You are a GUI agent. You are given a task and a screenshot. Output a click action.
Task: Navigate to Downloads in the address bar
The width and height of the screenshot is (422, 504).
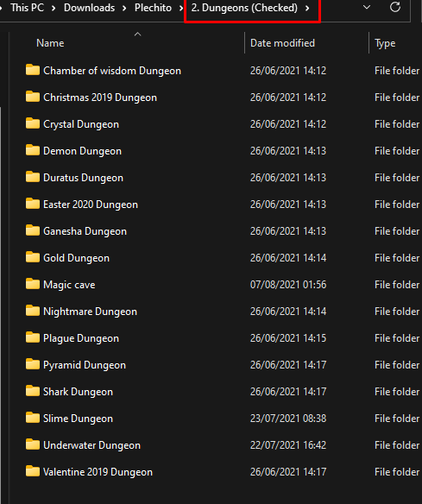(x=90, y=8)
